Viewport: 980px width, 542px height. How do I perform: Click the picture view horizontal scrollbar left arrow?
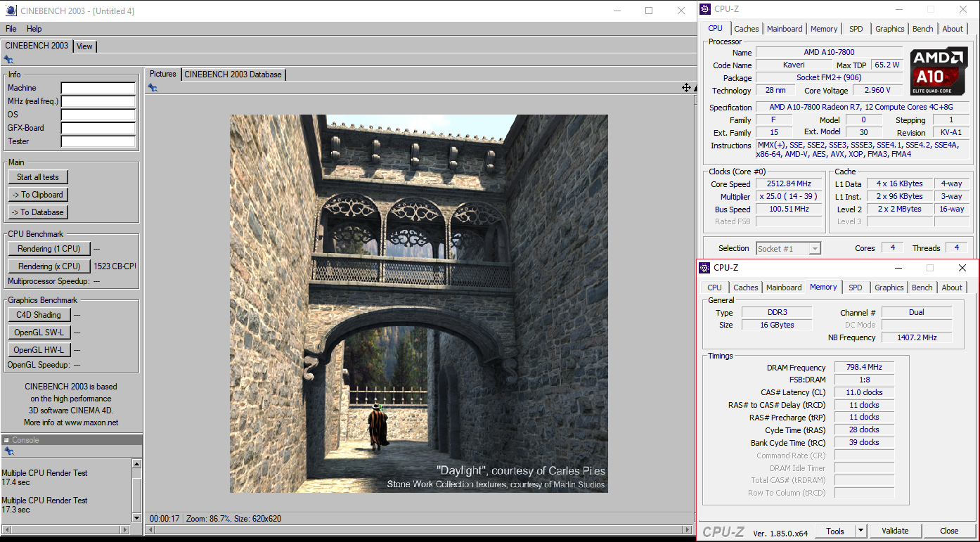(148, 529)
